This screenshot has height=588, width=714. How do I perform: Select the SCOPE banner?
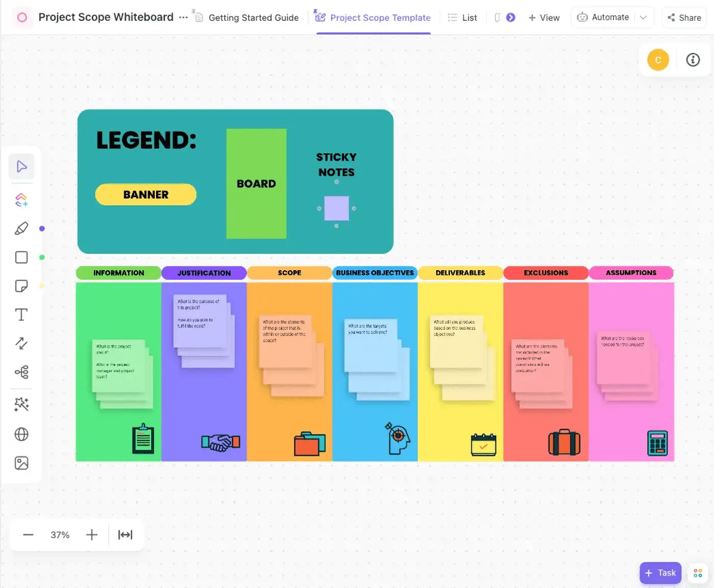tap(290, 273)
